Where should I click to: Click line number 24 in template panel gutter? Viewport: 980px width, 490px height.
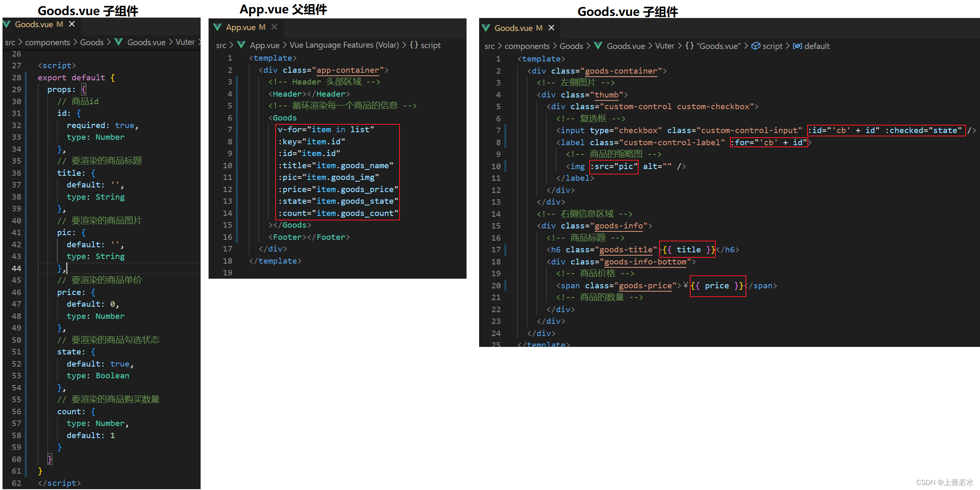496,333
